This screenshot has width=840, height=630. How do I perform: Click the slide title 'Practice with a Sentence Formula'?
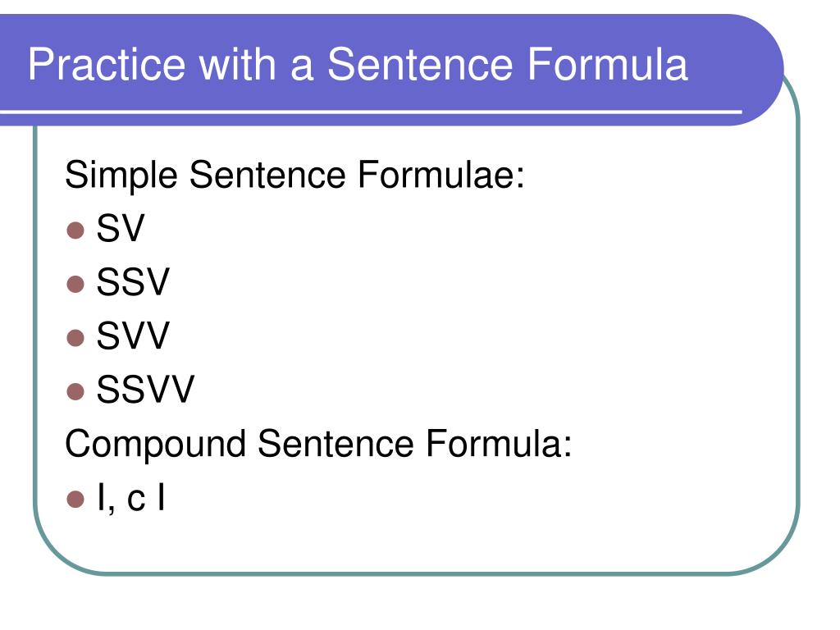(x=358, y=64)
